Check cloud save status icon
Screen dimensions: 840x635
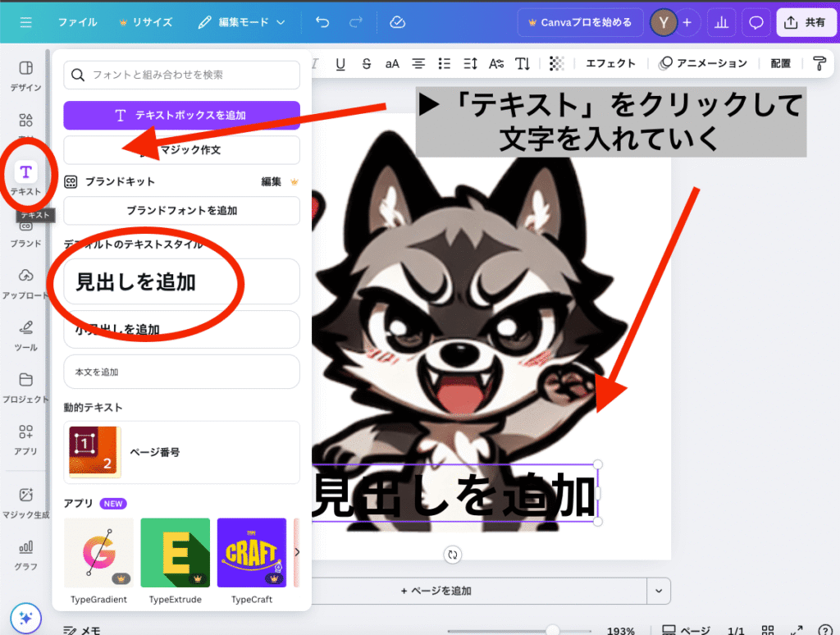pos(397,22)
